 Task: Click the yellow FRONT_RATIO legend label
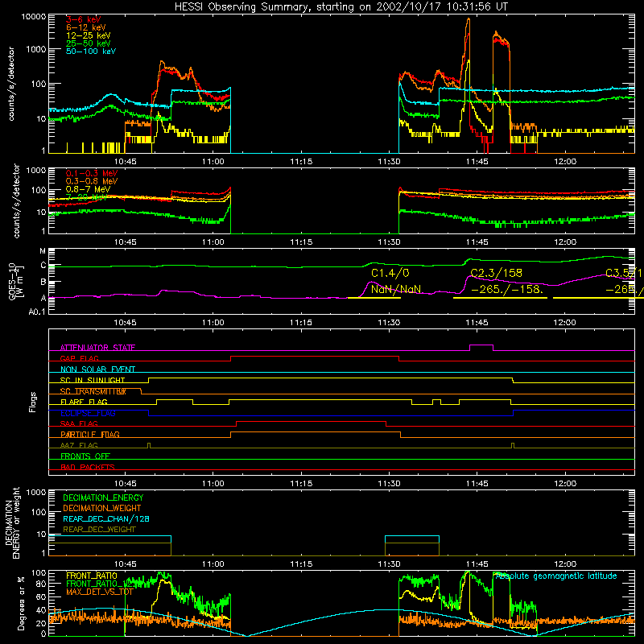tap(92, 576)
